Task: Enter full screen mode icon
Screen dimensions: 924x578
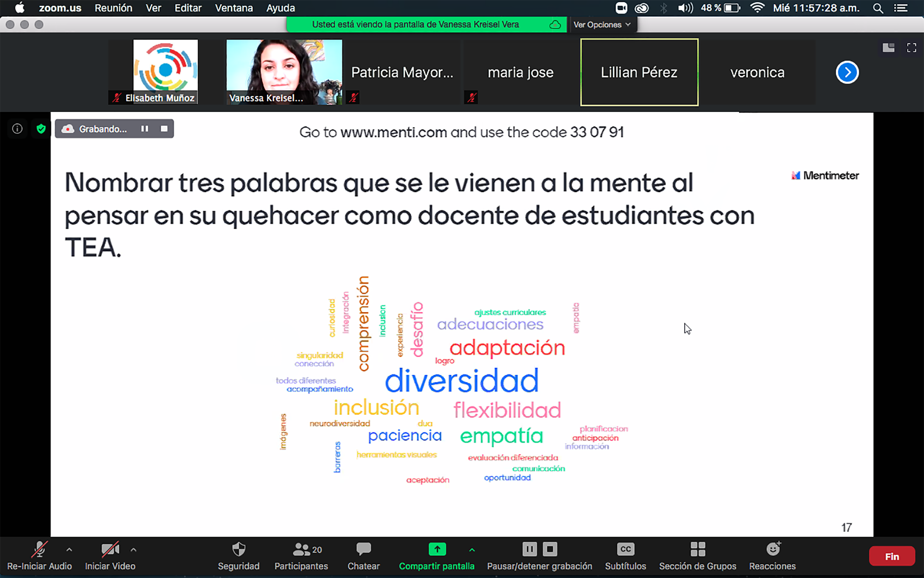Action: click(x=911, y=48)
